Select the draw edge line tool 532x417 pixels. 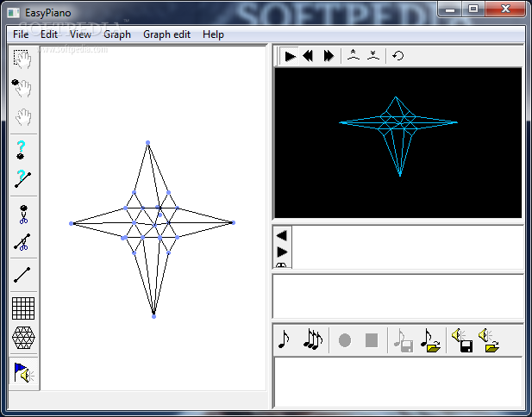pos(22,275)
